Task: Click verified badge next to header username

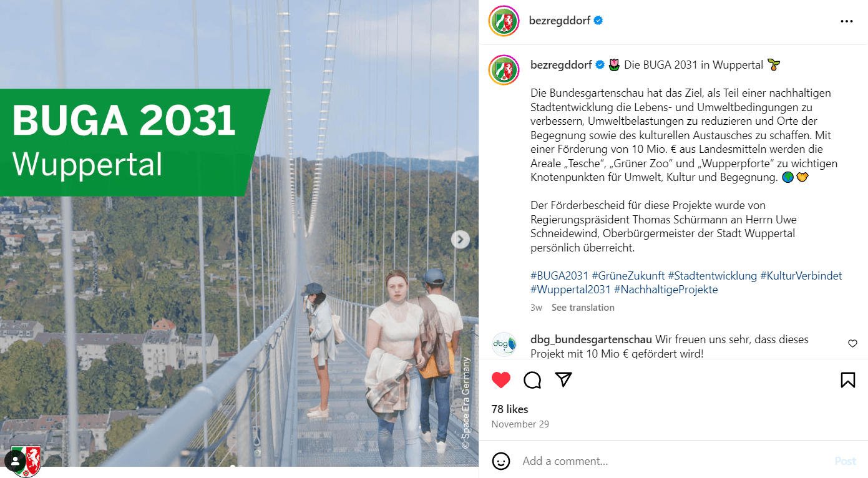Action: point(598,21)
